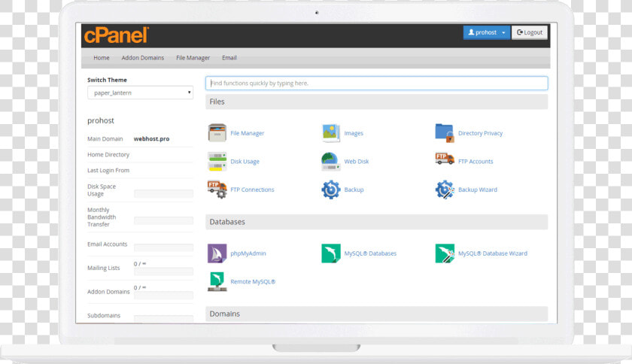
Task: Click the Disk Space Usage progress bar
Action: click(164, 193)
